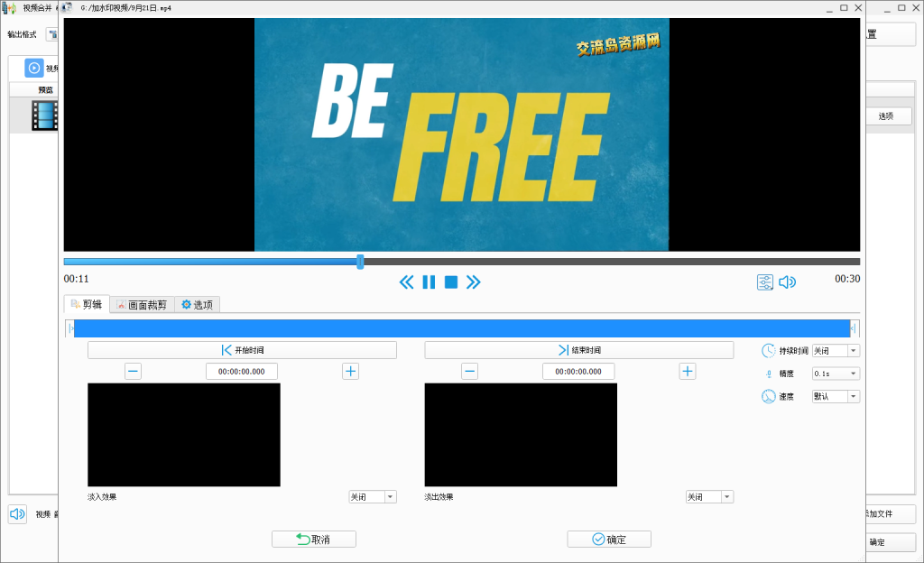924x563 pixels.
Task: Increase end time with plus button
Action: tap(688, 371)
